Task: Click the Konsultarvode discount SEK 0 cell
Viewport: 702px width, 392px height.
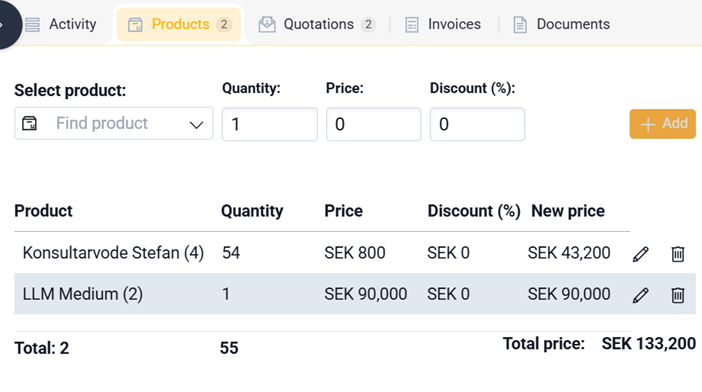Action: pyautogui.click(x=448, y=253)
